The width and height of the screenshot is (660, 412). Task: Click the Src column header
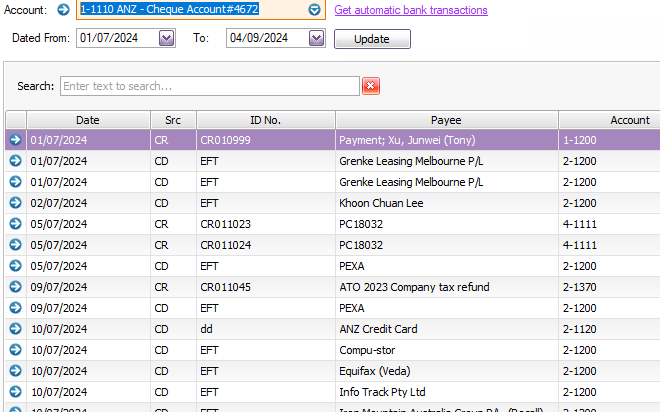point(173,120)
